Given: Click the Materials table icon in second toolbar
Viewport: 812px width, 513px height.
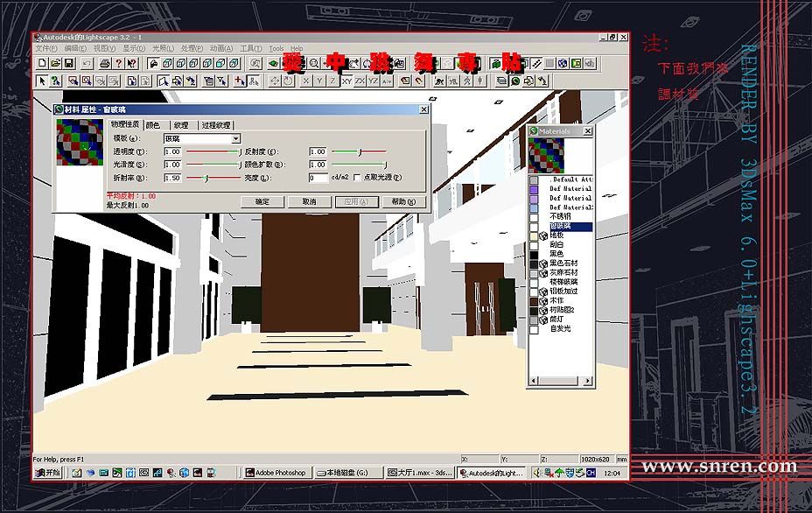Looking at the screenshot, I should [515, 81].
